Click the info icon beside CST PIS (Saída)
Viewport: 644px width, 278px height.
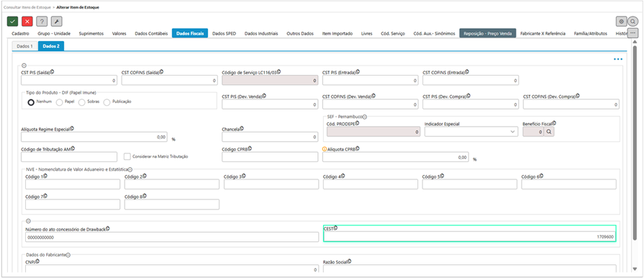(x=52, y=71)
